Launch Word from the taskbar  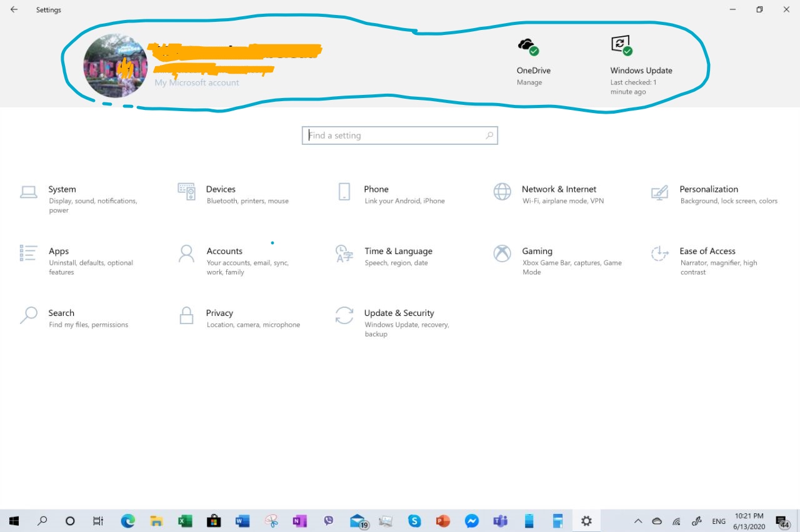[x=242, y=521]
